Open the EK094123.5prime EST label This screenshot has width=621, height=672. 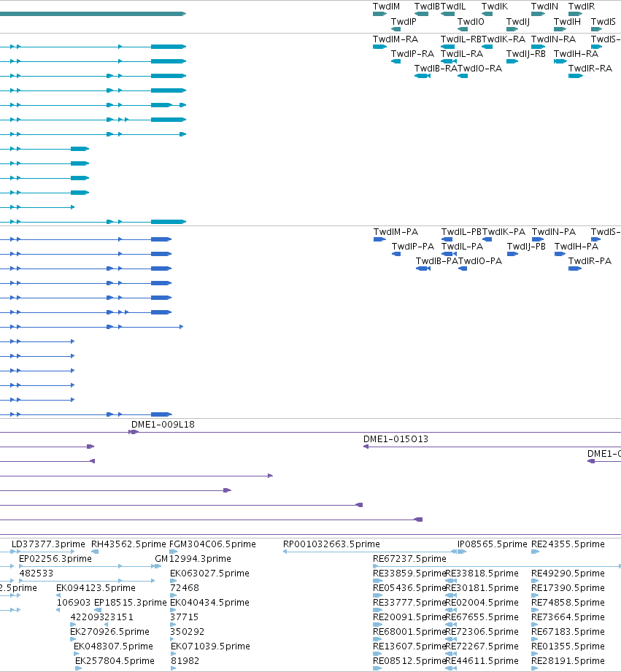96,587
